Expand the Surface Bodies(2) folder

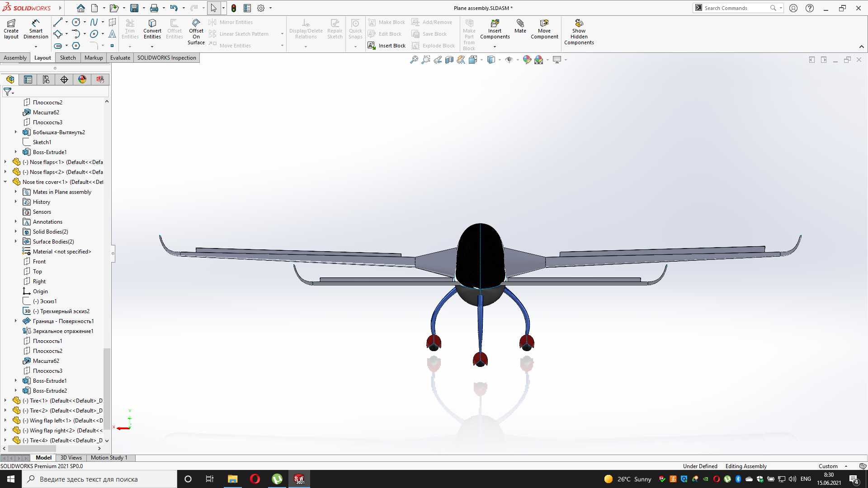click(x=16, y=242)
